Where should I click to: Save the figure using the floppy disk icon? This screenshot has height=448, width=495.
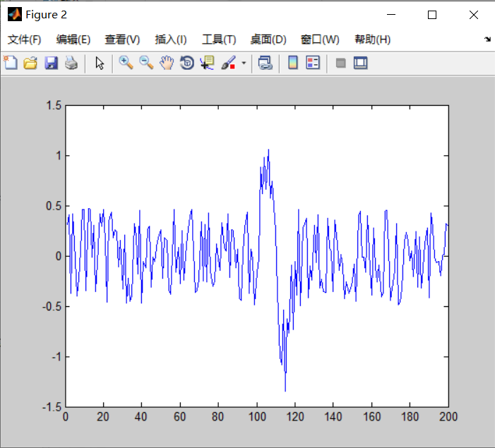coord(51,63)
